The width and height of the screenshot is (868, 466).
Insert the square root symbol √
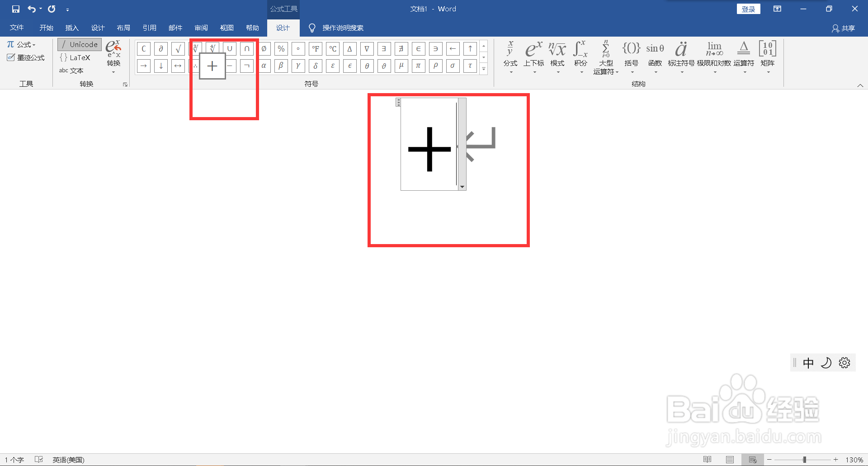(x=178, y=49)
